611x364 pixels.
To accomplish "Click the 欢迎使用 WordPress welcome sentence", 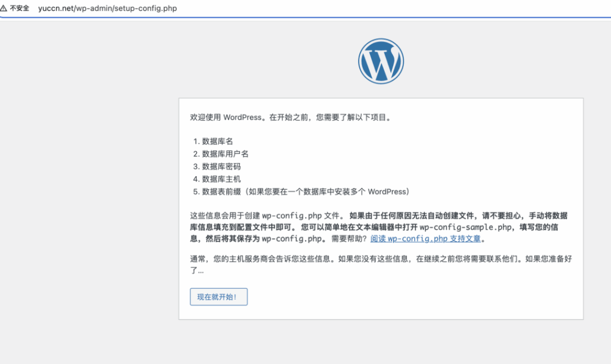I will point(291,118).
